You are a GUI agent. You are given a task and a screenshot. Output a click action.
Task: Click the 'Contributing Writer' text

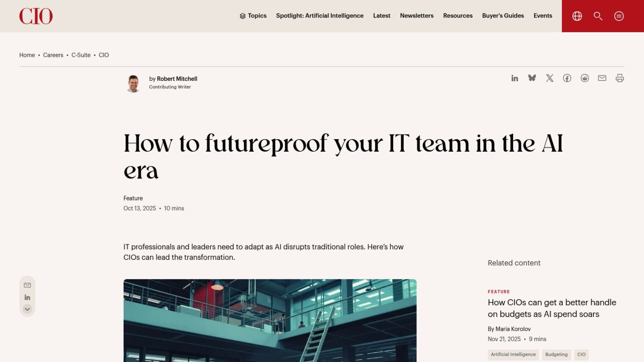(170, 87)
